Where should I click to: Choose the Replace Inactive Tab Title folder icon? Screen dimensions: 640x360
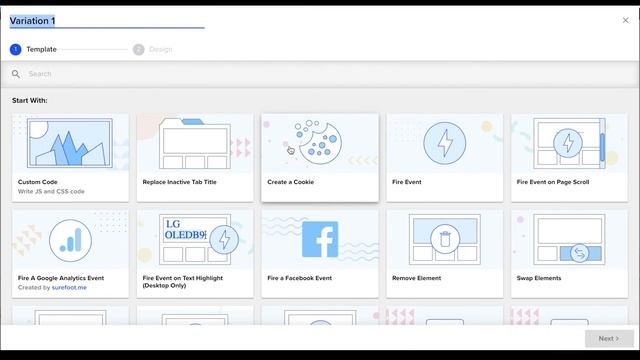coord(195,143)
